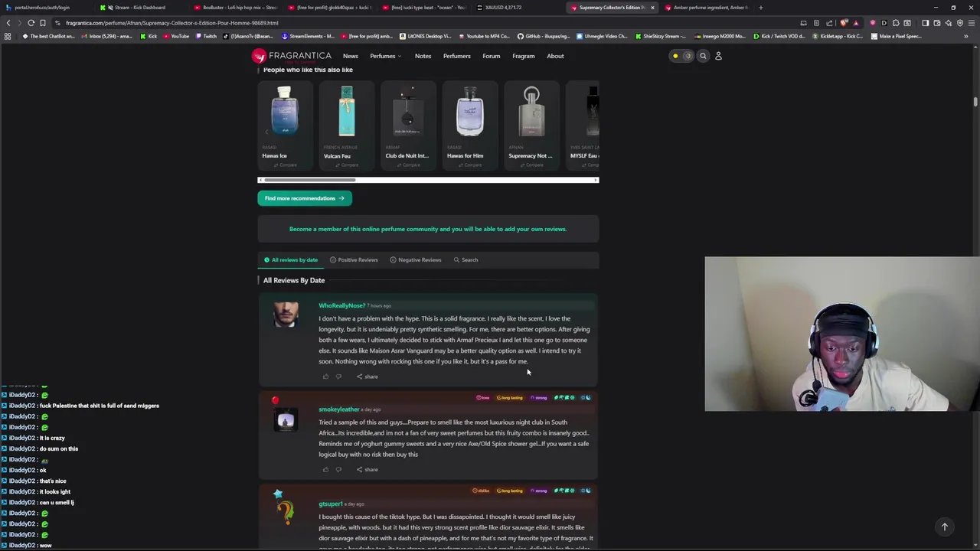This screenshot has height=551, width=980.
Task: Click Find more recommendations button
Action: coord(304,198)
